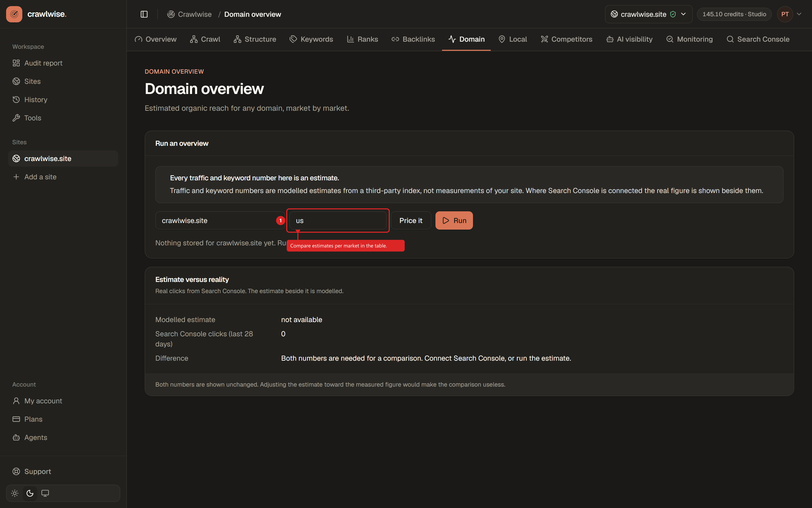The height and width of the screenshot is (508, 812).
Task: Open the Local tab
Action: [x=513, y=39]
